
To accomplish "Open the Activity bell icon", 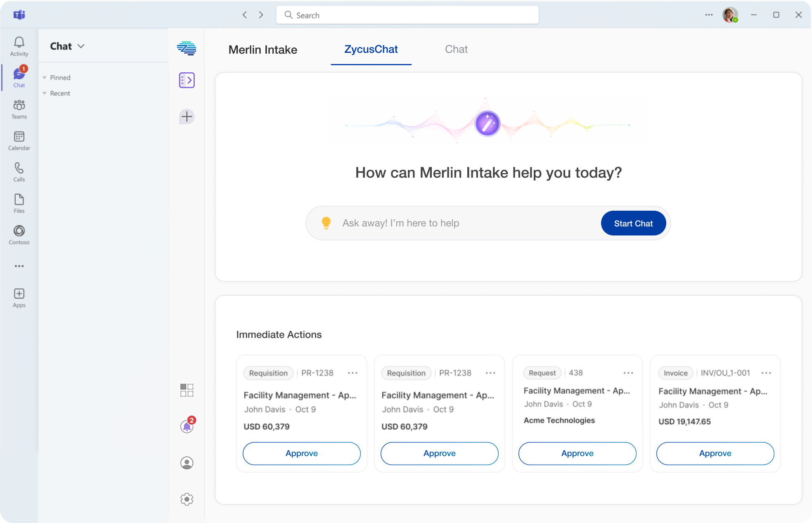I will (x=19, y=46).
